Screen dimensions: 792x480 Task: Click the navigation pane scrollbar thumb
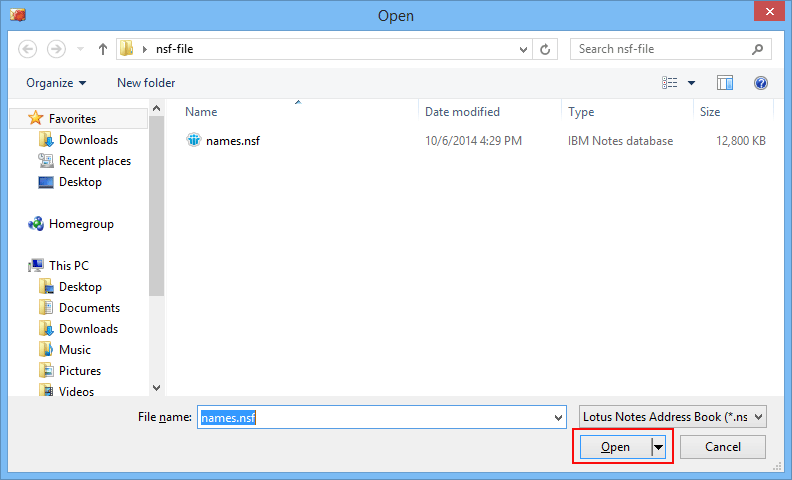pyautogui.click(x=157, y=206)
